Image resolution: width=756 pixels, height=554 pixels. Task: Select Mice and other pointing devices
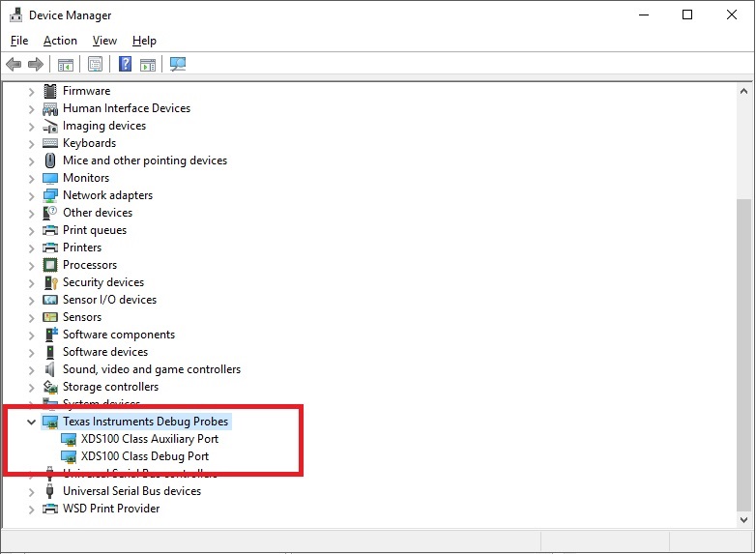pyautogui.click(x=145, y=160)
